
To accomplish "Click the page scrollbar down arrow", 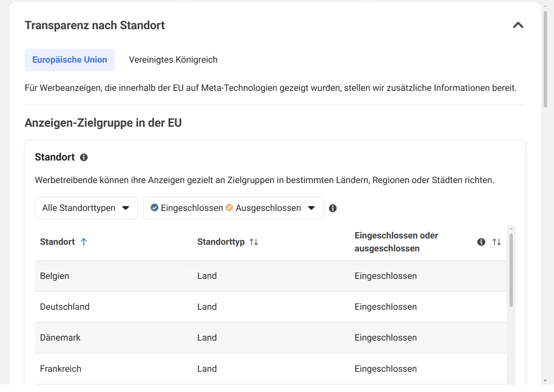I will [x=545, y=381].
